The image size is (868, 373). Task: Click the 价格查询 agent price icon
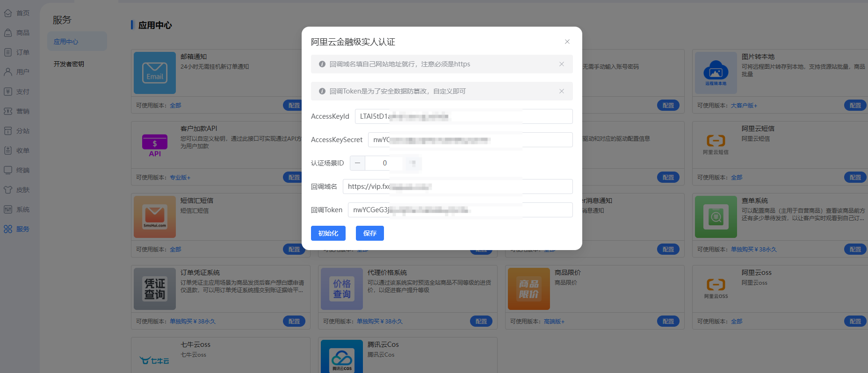[341, 289]
